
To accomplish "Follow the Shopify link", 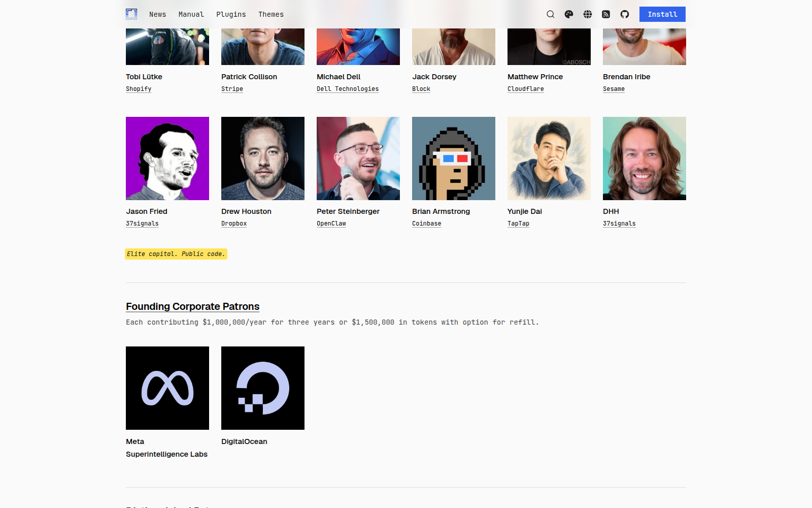I will 139,89.
